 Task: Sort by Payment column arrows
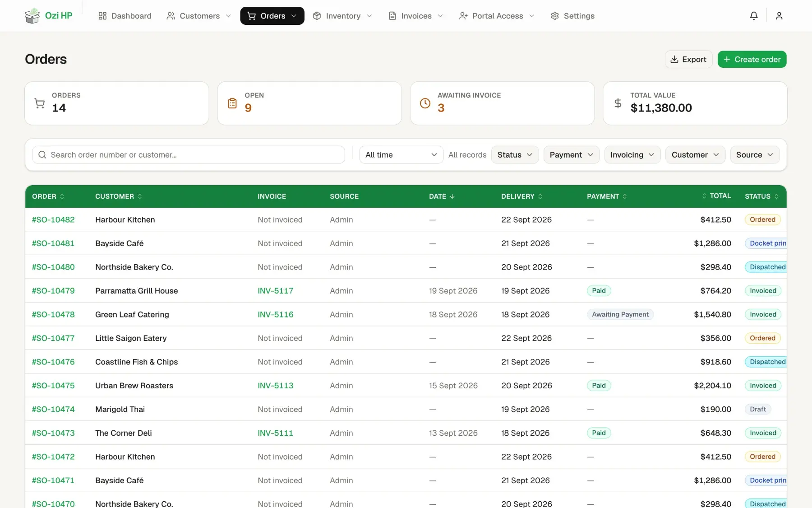click(625, 196)
